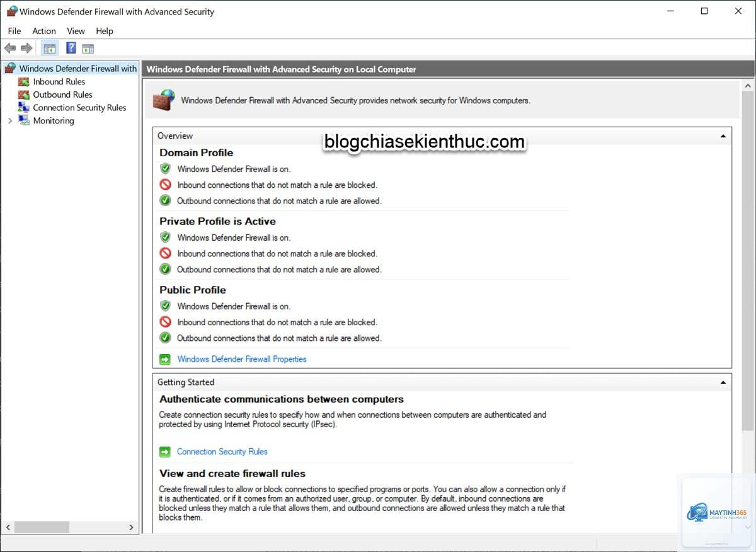Image resolution: width=756 pixels, height=552 pixels.
Task: Open the Action menu
Action: pos(44,31)
